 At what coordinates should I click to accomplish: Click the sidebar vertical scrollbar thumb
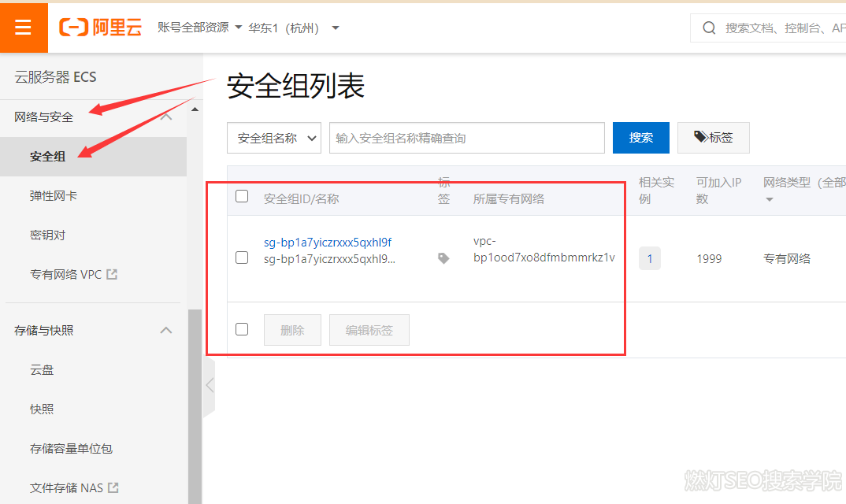(x=195, y=407)
